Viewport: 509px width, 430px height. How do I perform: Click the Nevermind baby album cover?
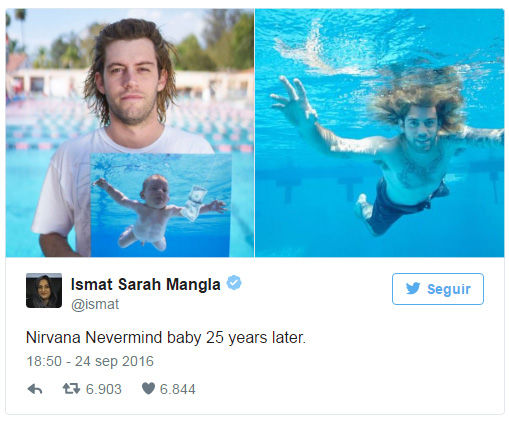click(x=160, y=205)
